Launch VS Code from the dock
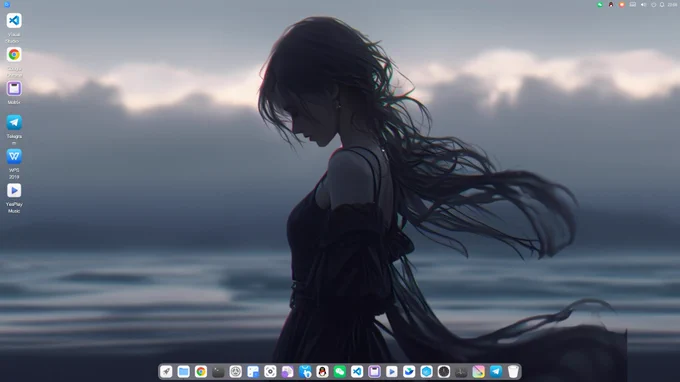680x382 pixels. click(357, 372)
